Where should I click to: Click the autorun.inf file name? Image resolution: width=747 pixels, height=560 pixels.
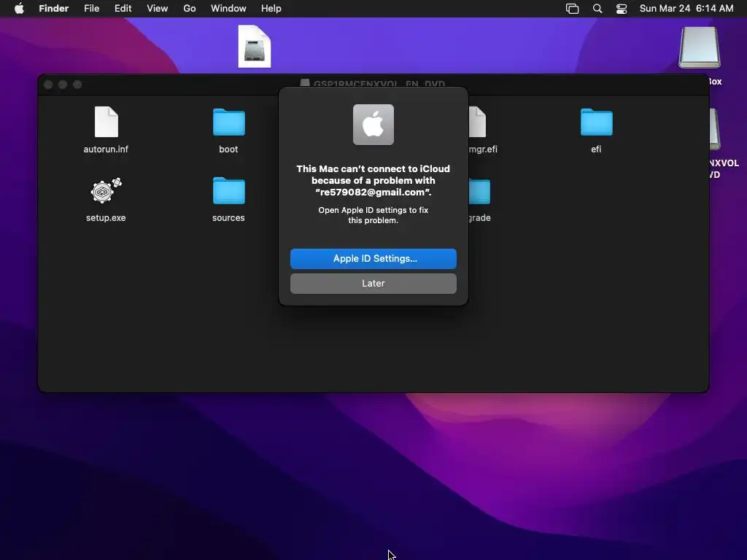coord(106,149)
